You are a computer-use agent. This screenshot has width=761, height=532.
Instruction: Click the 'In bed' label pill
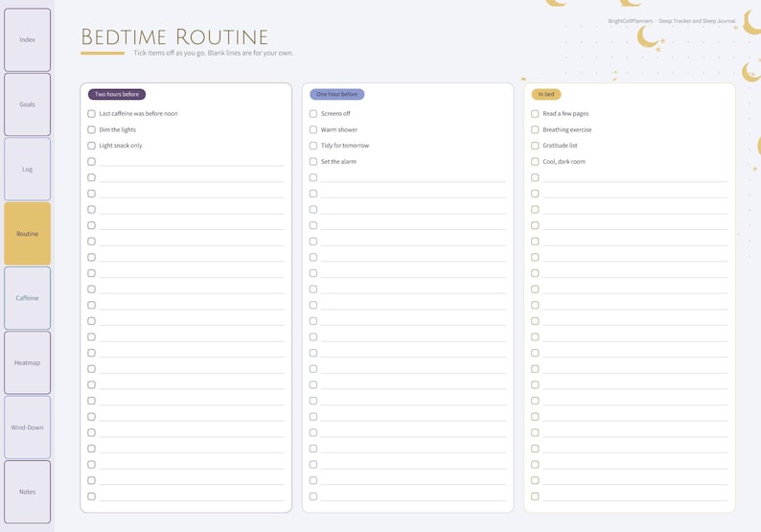[x=546, y=94]
